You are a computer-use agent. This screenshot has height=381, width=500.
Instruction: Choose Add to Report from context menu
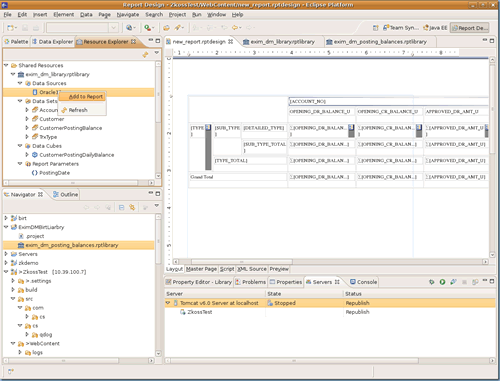(x=82, y=97)
